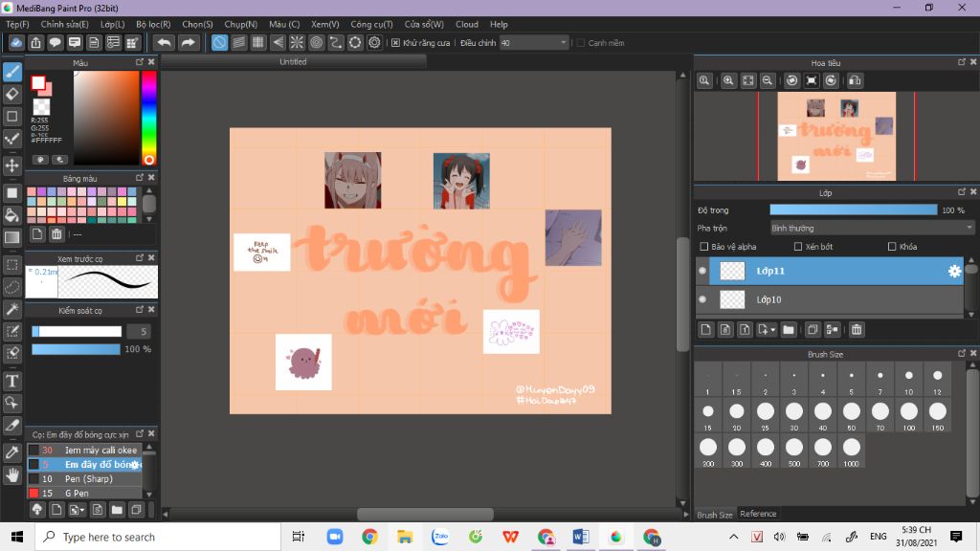Viewport: 980px width, 551px height.
Task: Undock the Màu color panel
Action: click(x=140, y=62)
